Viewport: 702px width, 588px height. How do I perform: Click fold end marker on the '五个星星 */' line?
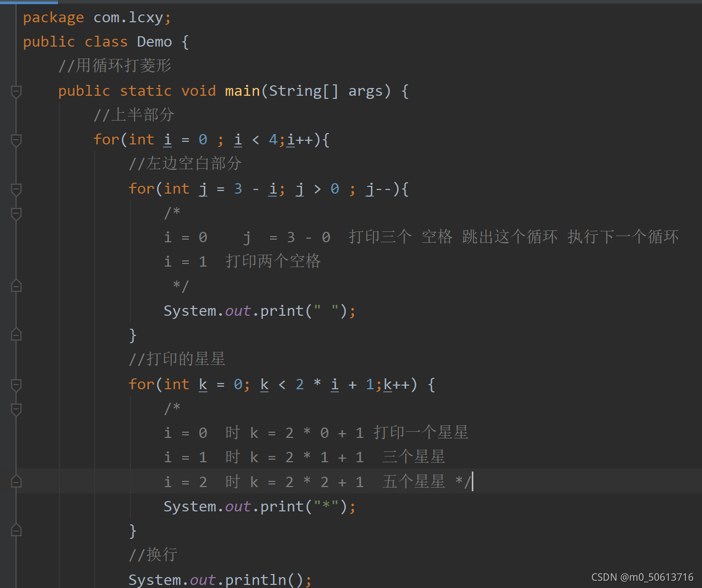(16, 481)
